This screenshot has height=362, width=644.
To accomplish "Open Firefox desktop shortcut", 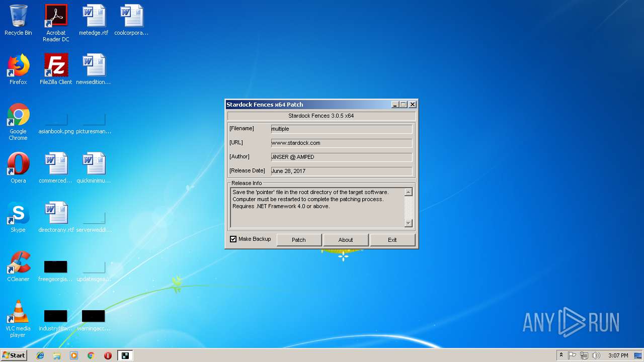I will click(18, 69).
